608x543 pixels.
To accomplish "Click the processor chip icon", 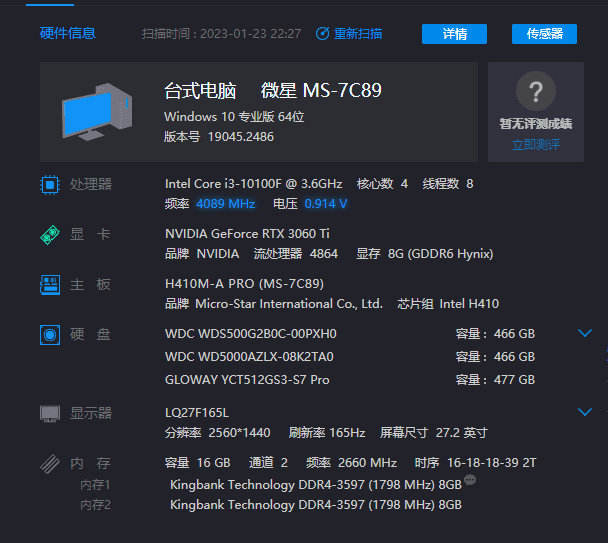I will 50,185.
